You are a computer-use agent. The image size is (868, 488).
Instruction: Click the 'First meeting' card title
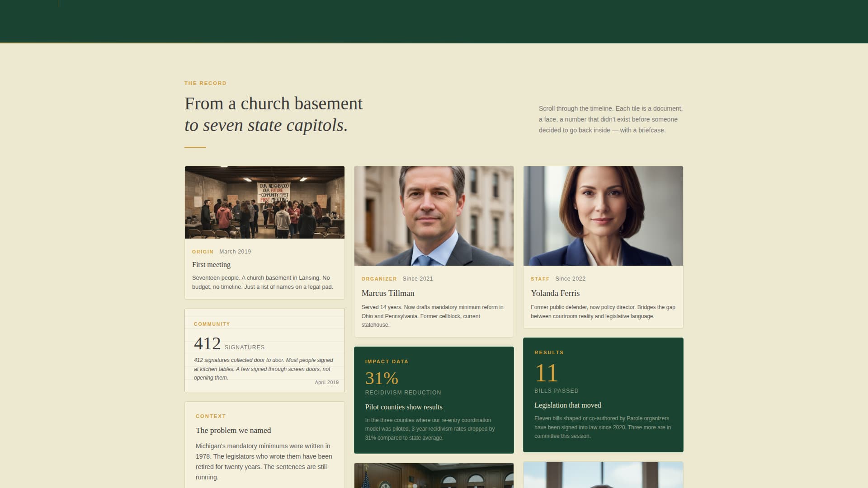click(211, 264)
